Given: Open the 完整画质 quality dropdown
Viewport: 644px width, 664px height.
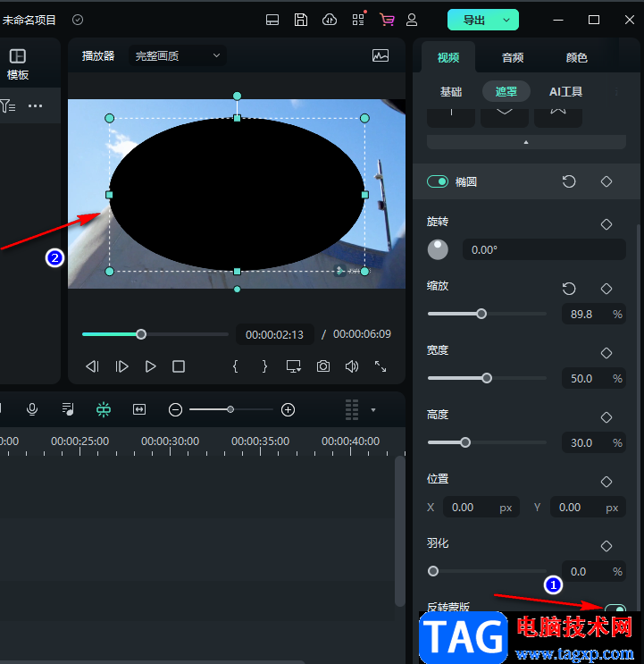Looking at the screenshot, I should pos(178,55).
